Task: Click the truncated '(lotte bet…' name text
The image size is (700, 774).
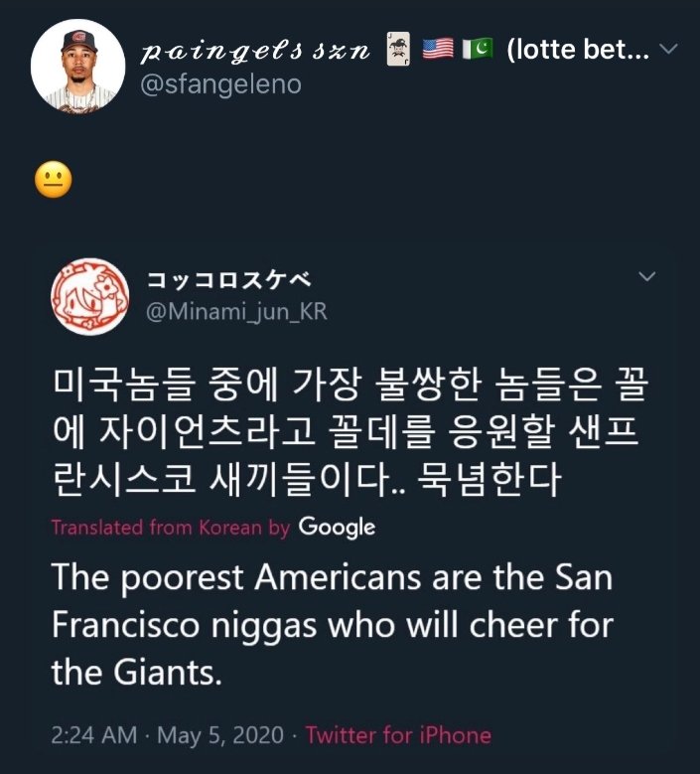Action: point(577,50)
